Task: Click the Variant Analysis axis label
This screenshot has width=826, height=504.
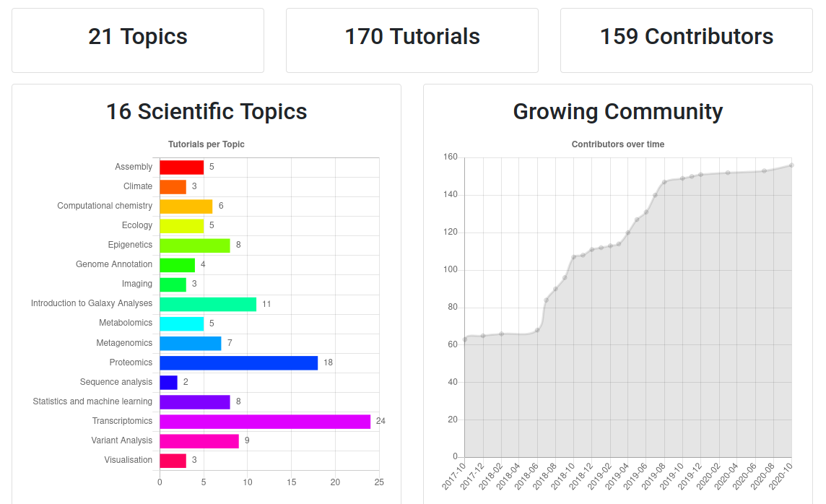Action: click(121, 440)
